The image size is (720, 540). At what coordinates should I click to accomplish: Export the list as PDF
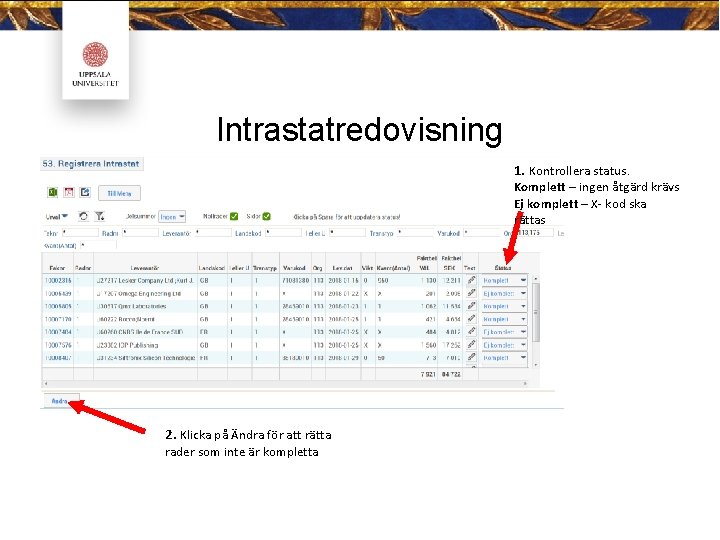(69, 192)
